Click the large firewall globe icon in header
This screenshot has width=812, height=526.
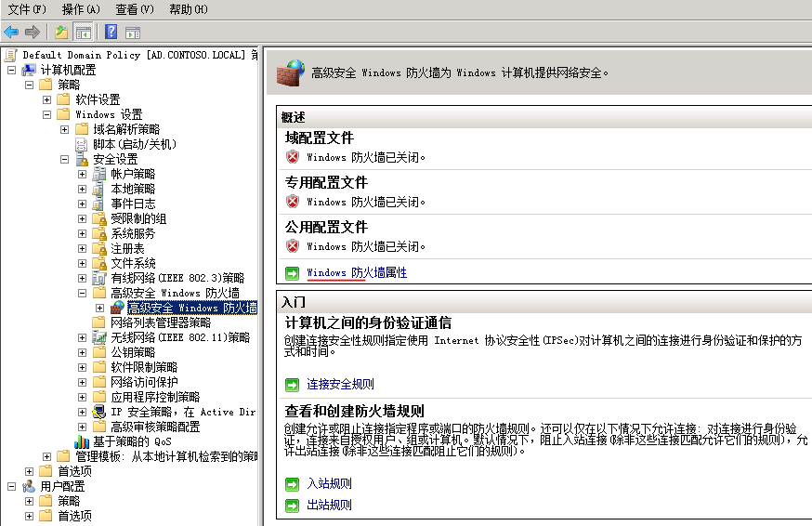pyautogui.click(x=291, y=72)
